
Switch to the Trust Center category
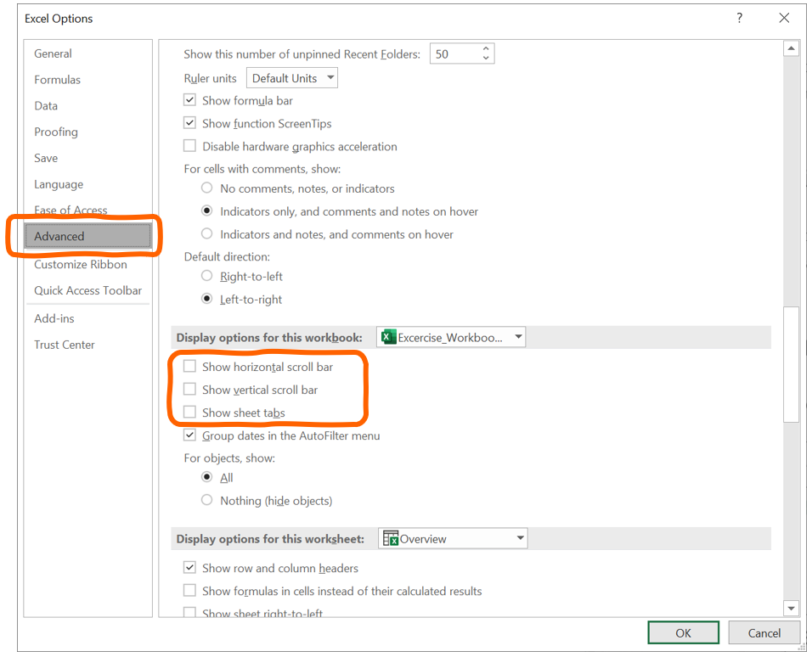pos(63,344)
